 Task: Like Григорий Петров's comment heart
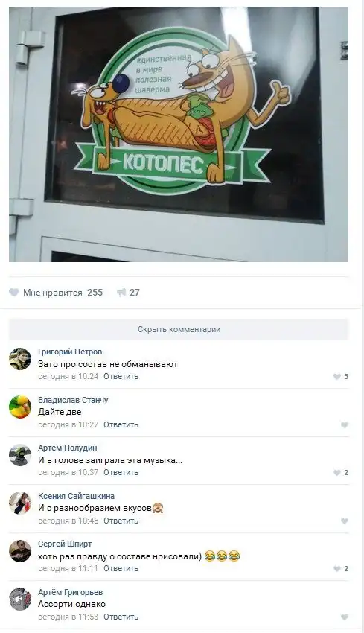337,377
